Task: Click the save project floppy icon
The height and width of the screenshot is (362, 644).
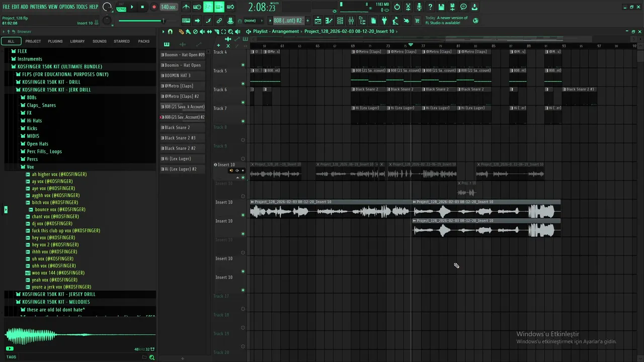Action: click(441, 7)
